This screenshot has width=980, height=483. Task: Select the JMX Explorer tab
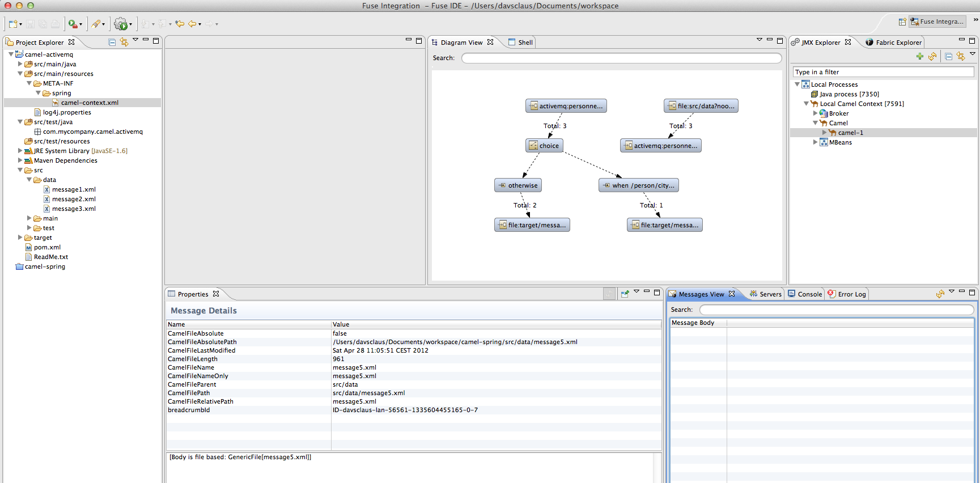point(821,43)
